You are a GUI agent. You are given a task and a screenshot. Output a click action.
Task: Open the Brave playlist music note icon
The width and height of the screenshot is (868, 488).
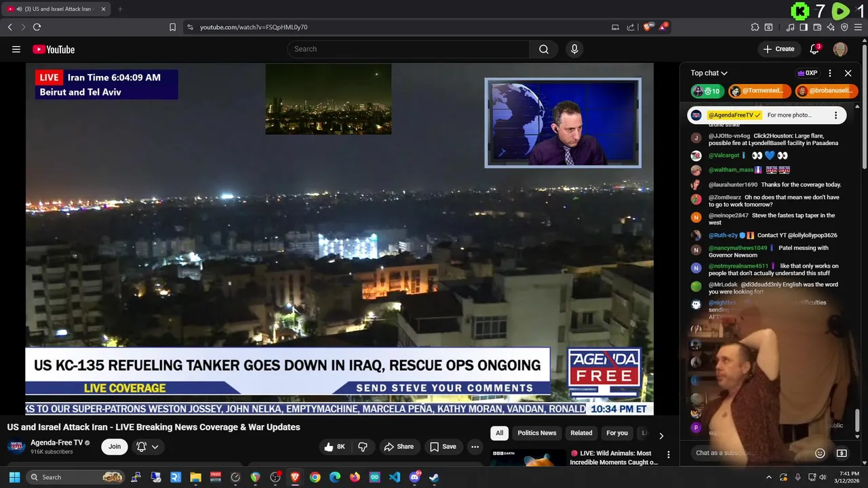pyautogui.click(x=790, y=27)
